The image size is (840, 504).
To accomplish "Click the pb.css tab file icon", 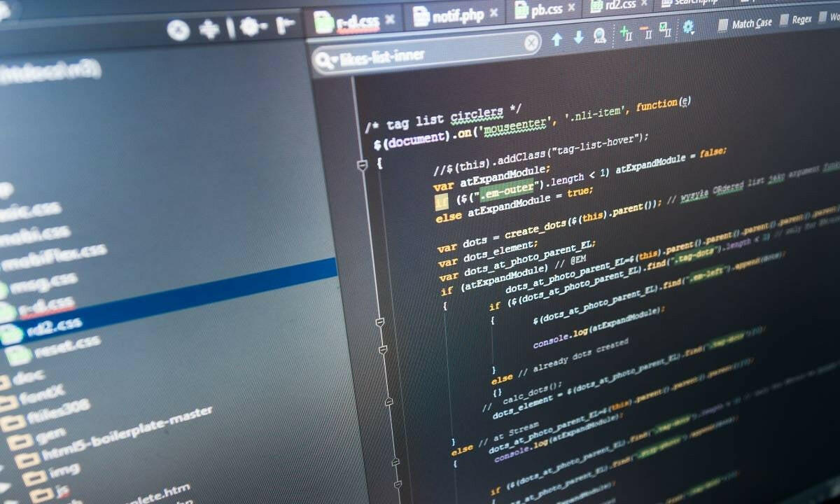I will click(521, 10).
